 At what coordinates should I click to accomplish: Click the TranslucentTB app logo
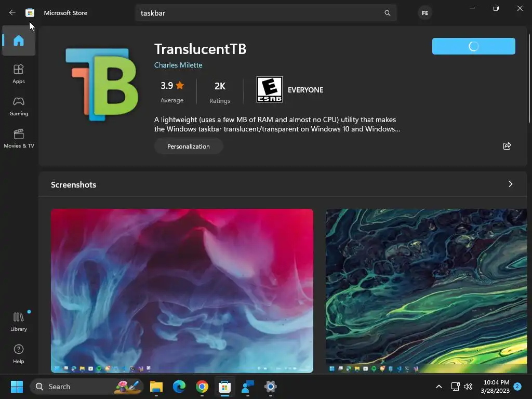coord(102,85)
